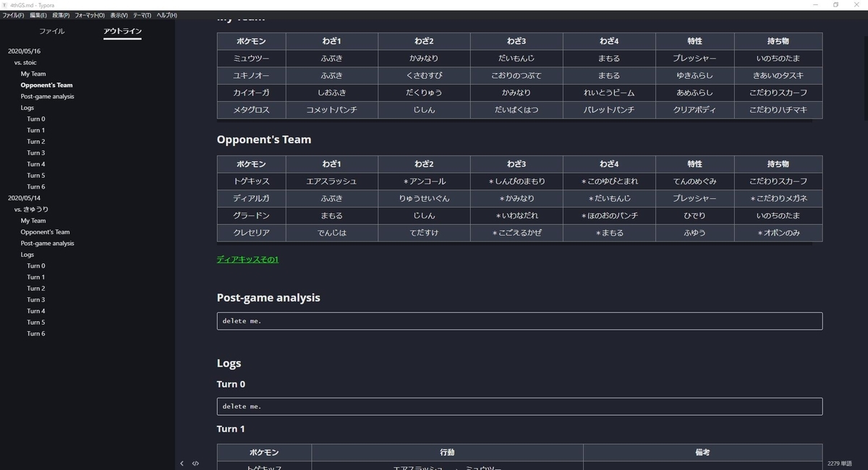
Task: Select My Team under vs. きゅうり
Action: [x=33, y=221]
